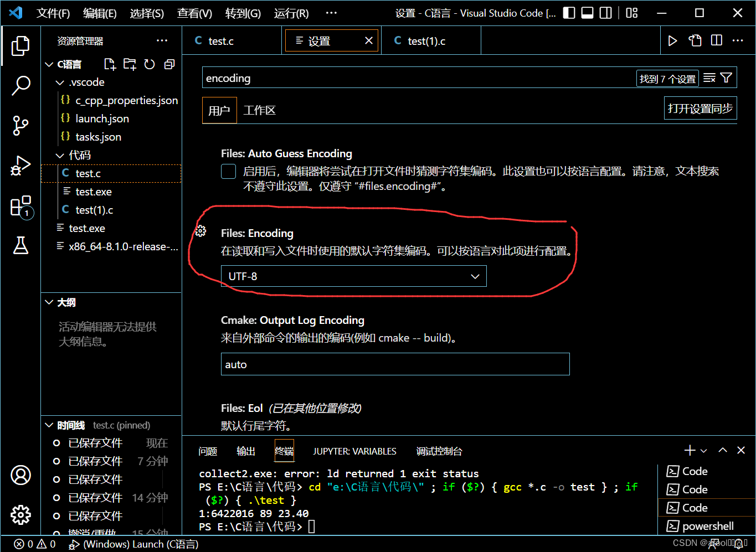756x552 pixels.
Task: Open the 转到(G) menu
Action: coord(243,13)
